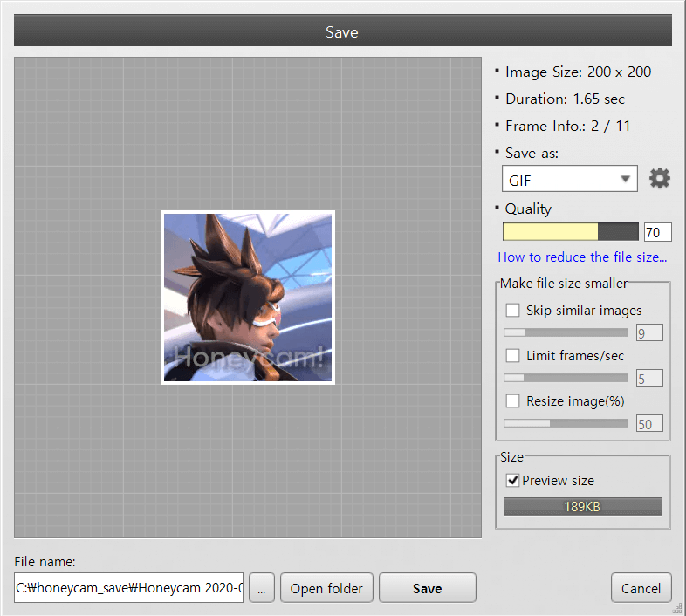Screen dimensions: 686x616
Task: Uncheck the Preview size checkbox
Action: tap(512, 481)
